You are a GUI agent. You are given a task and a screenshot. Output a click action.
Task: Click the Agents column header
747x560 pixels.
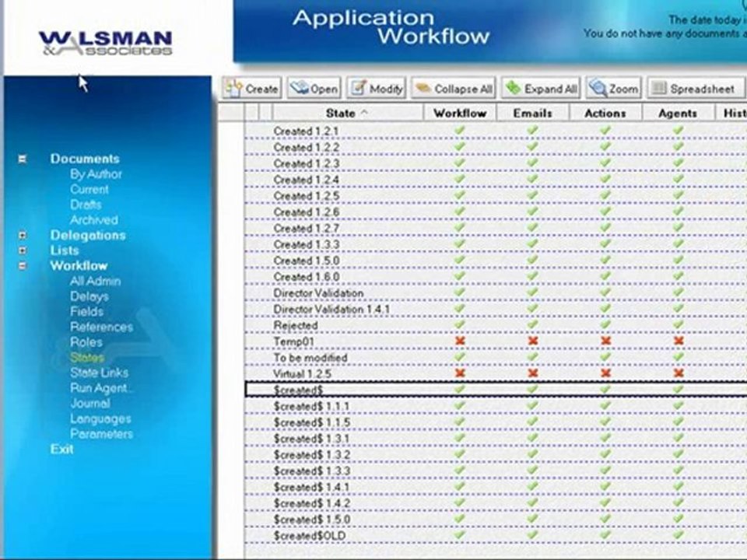pos(679,114)
